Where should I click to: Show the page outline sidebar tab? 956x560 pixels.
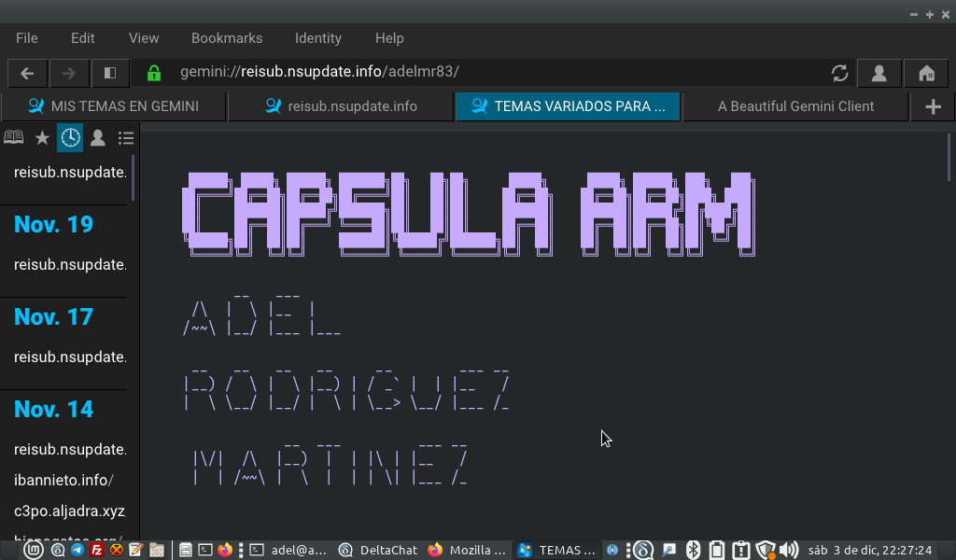[126, 138]
